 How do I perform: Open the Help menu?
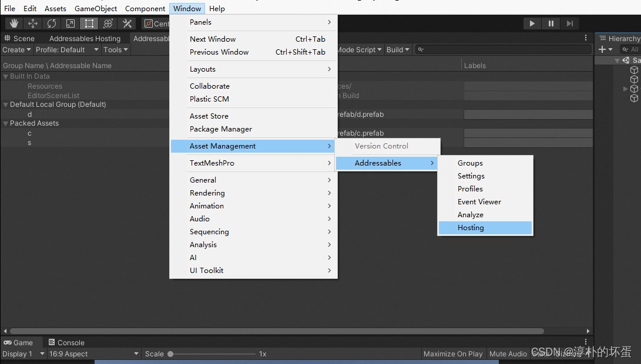(217, 8)
